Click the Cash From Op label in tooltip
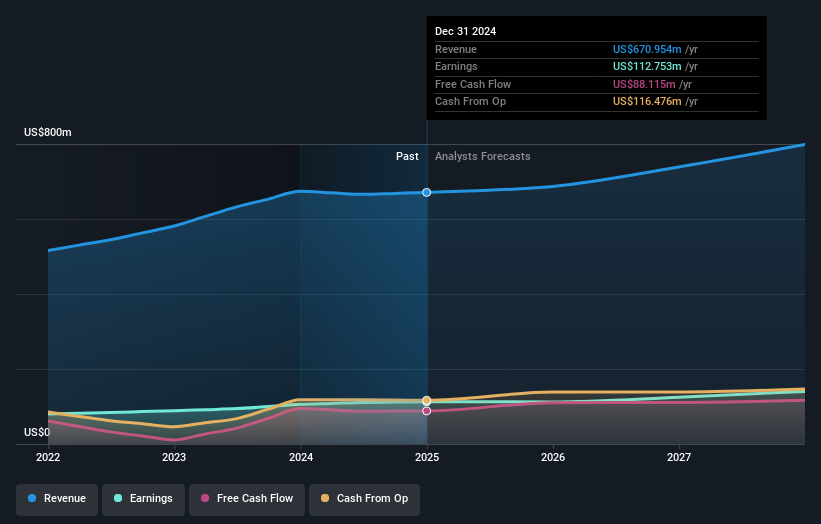The width and height of the screenshot is (821, 524). (470, 102)
